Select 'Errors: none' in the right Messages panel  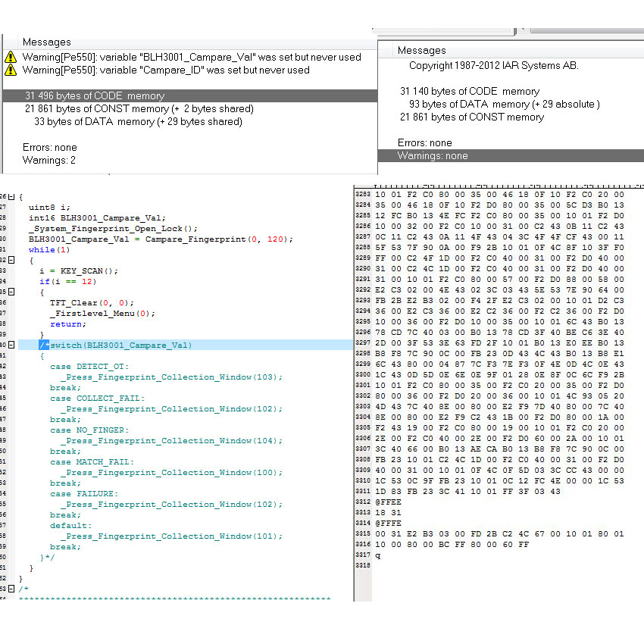pos(425,143)
